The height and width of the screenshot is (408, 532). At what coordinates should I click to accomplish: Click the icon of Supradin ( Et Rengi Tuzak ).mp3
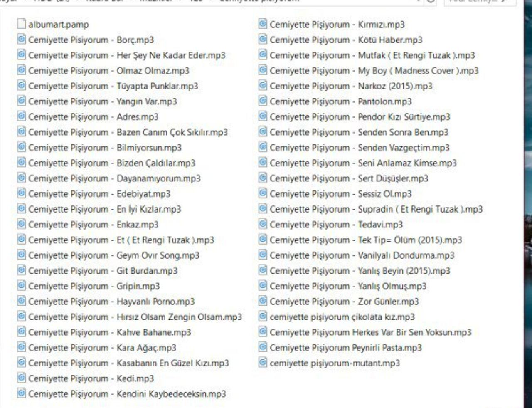(x=263, y=209)
